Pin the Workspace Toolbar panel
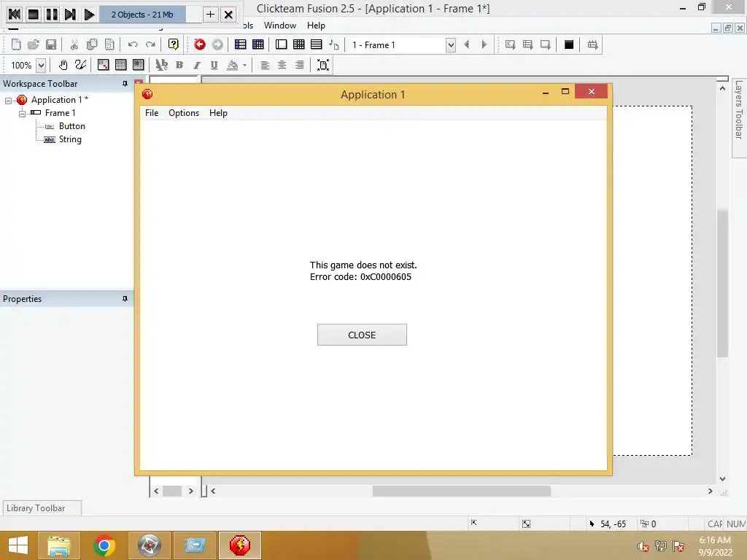Viewport: 747px width, 560px height. point(125,84)
